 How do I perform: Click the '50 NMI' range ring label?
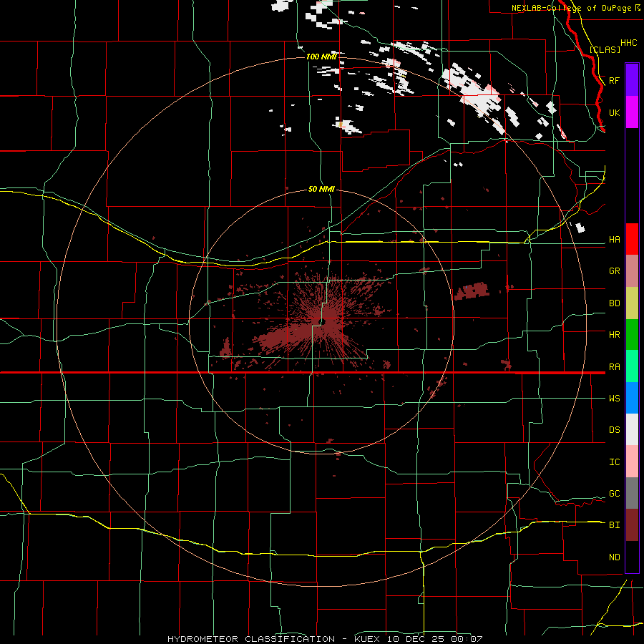[321, 189]
